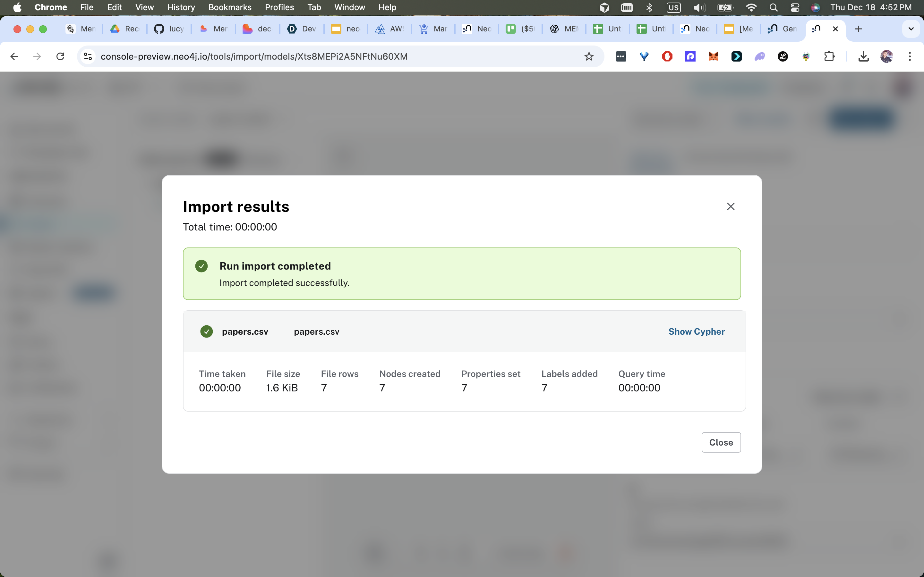Open the Chrome downloads icon
924x577 pixels.
(863, 56)
